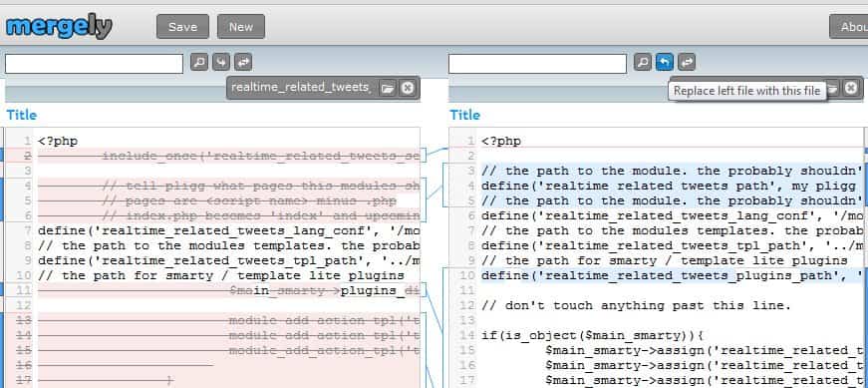This screenshot has width=868, height=388.
Task: Click the New button
Action: (x=241, y=27)
